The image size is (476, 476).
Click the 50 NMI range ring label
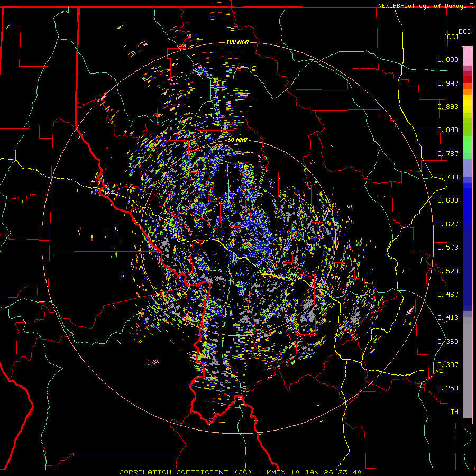(237, 140)
